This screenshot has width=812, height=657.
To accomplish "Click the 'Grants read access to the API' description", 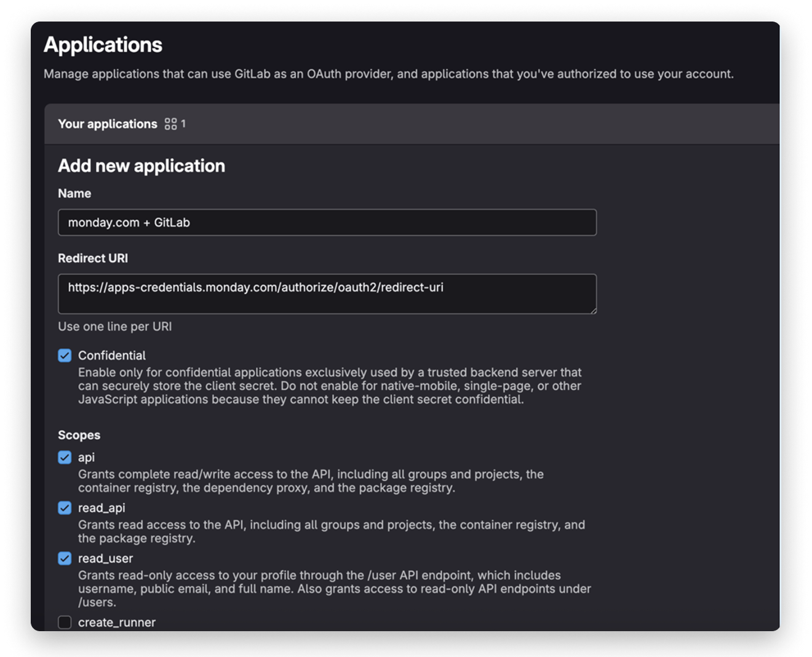I will click(332, 532).
